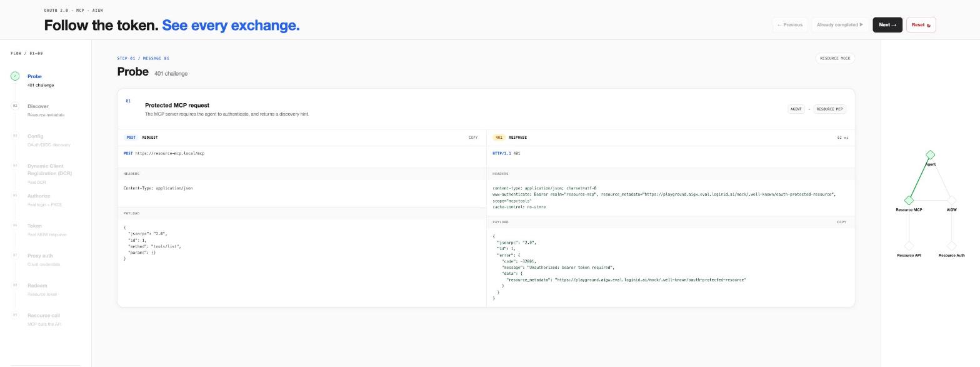Go to the next step

[887, 25]
